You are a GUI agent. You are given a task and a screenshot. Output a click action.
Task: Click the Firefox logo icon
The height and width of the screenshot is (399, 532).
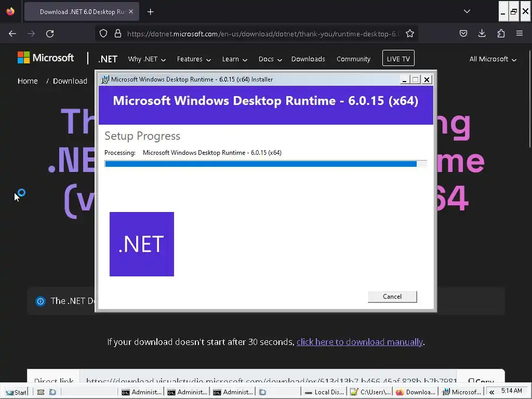click(10, 11)
